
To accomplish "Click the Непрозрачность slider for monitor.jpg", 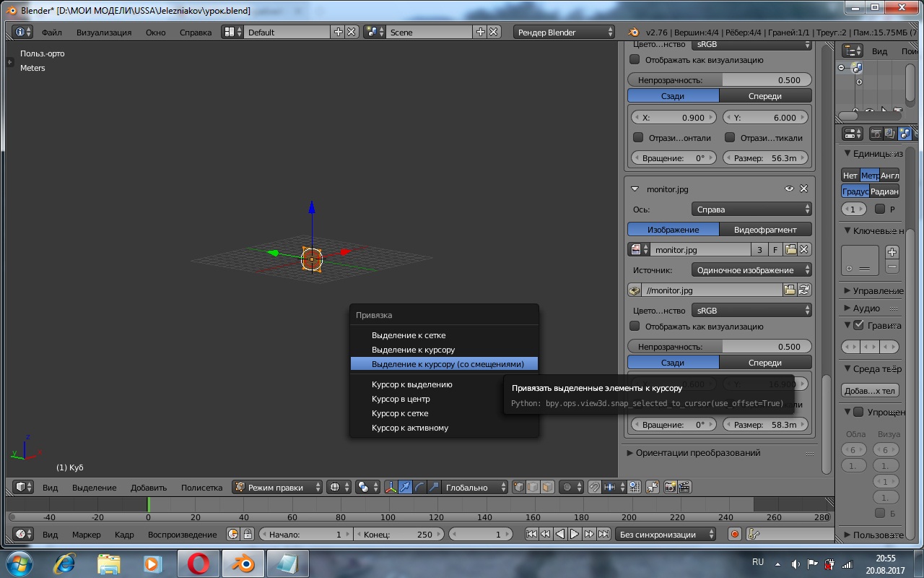I will pyautogui.click(x=719, y=347).
